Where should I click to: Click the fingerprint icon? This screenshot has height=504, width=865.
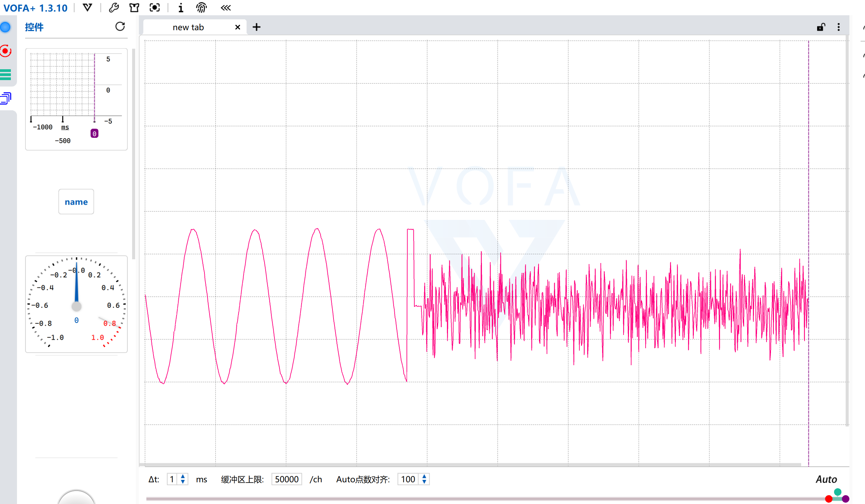201,7
